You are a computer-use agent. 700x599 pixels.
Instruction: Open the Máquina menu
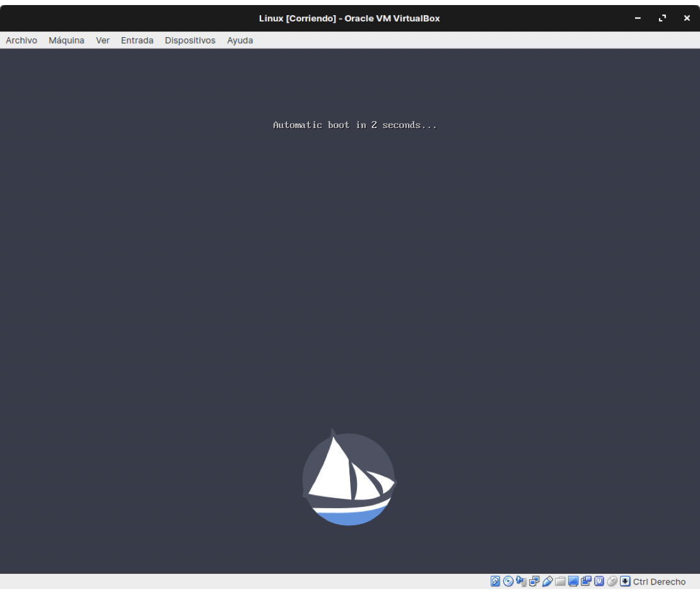coord(66,40)
